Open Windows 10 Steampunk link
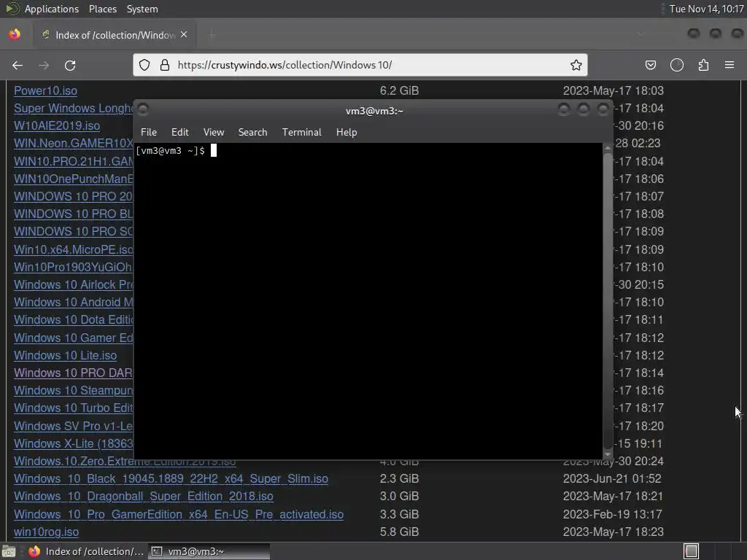The width and height of the screenshot is (747, 560). click(74, 391)
